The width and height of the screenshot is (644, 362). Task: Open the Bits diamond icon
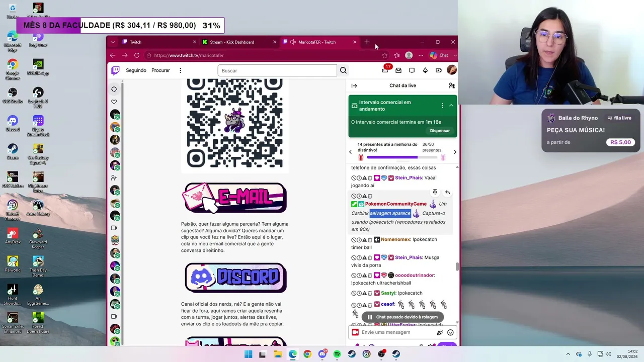(x=425, y=70)
